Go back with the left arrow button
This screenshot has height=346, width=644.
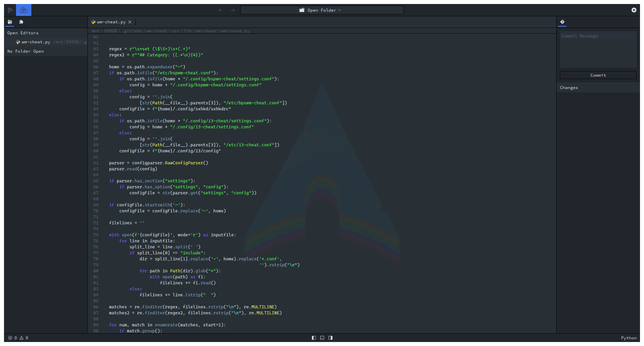(221, 10)
